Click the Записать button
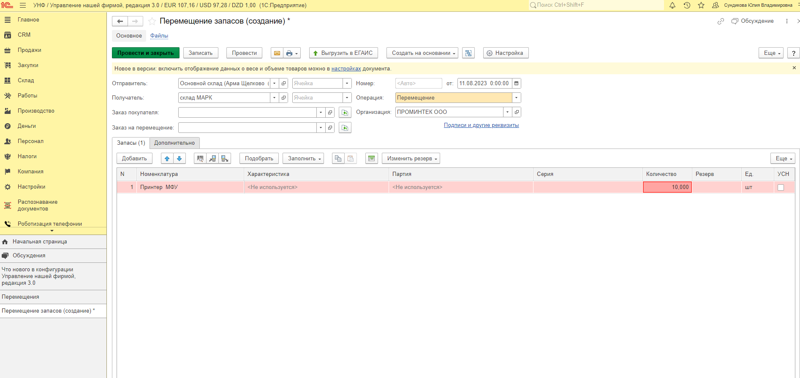 201,53
